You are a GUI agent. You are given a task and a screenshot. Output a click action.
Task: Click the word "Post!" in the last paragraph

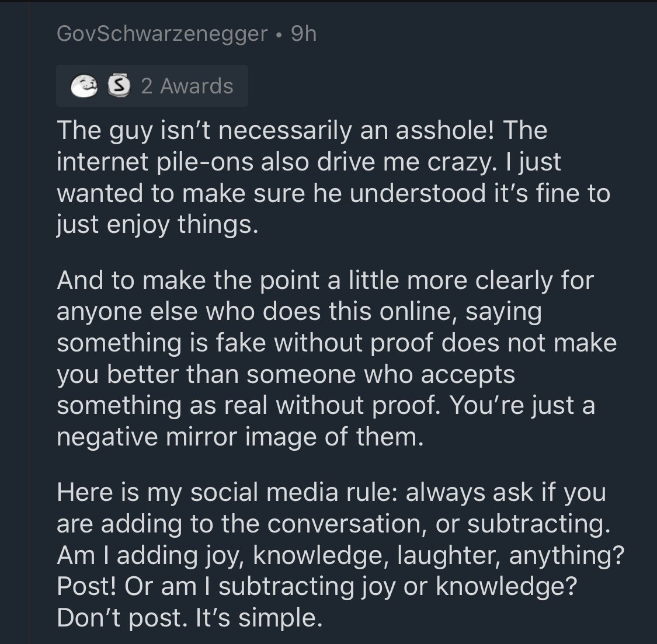click(86, 586)
